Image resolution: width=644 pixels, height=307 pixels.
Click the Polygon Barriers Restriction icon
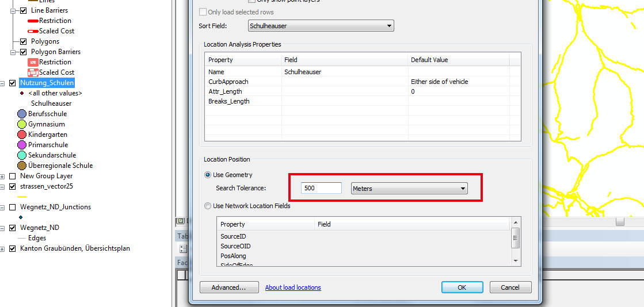pos(33,62)
